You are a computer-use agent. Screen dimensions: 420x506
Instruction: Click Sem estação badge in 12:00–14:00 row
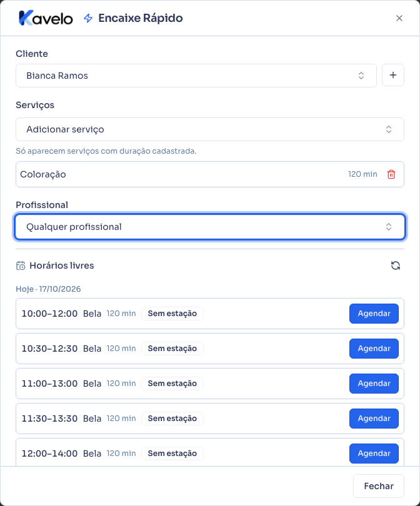tap(172, 454)
